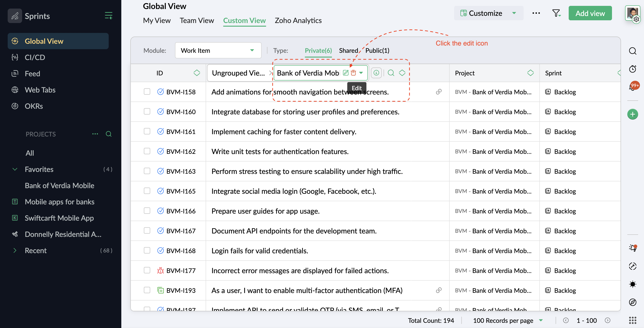644x328 pixels.
Task: Open the nine-dot apps grid icon
Action: [632, 320]
